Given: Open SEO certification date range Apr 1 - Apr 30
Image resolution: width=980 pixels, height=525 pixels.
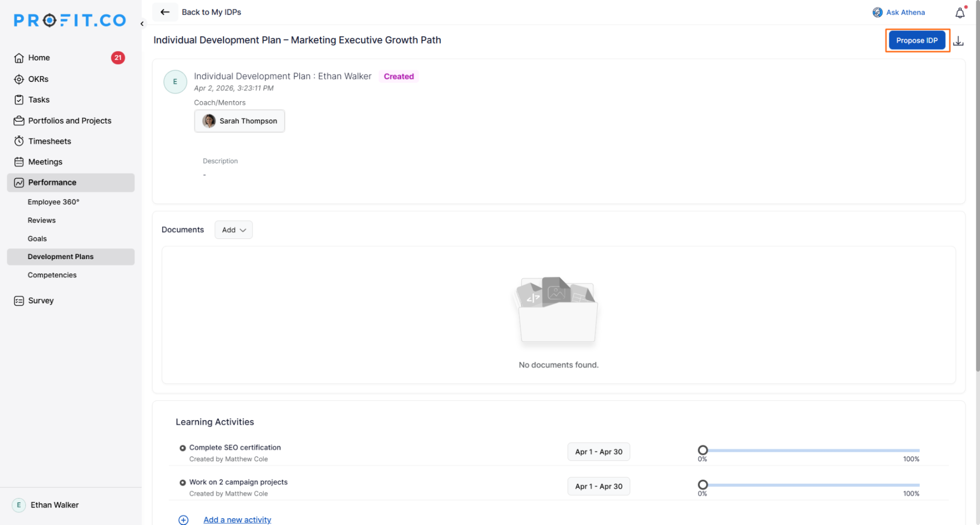Looking at the screenshot, I should (598, 452).
